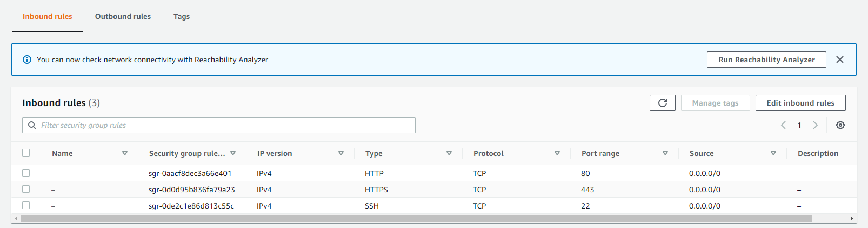Click the info icon in the banner
This screenshot has height=228, width=868.
[x=27, y=60]
